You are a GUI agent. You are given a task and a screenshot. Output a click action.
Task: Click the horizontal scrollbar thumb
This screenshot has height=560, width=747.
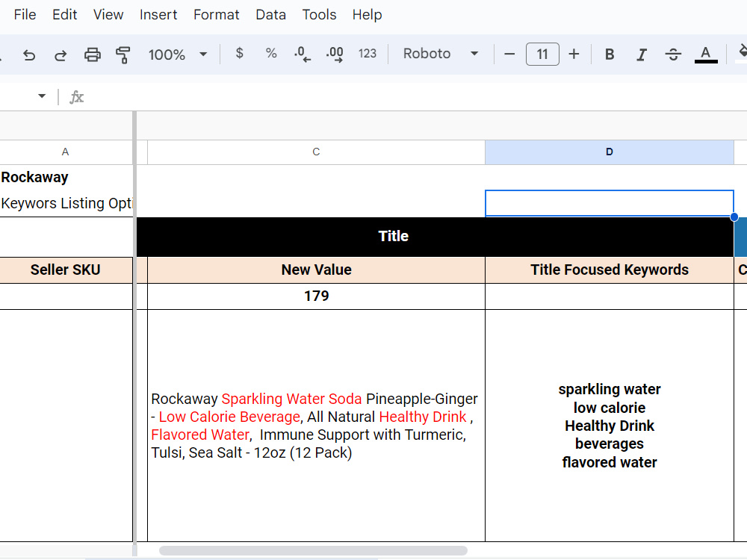click(x=313, y=550)
